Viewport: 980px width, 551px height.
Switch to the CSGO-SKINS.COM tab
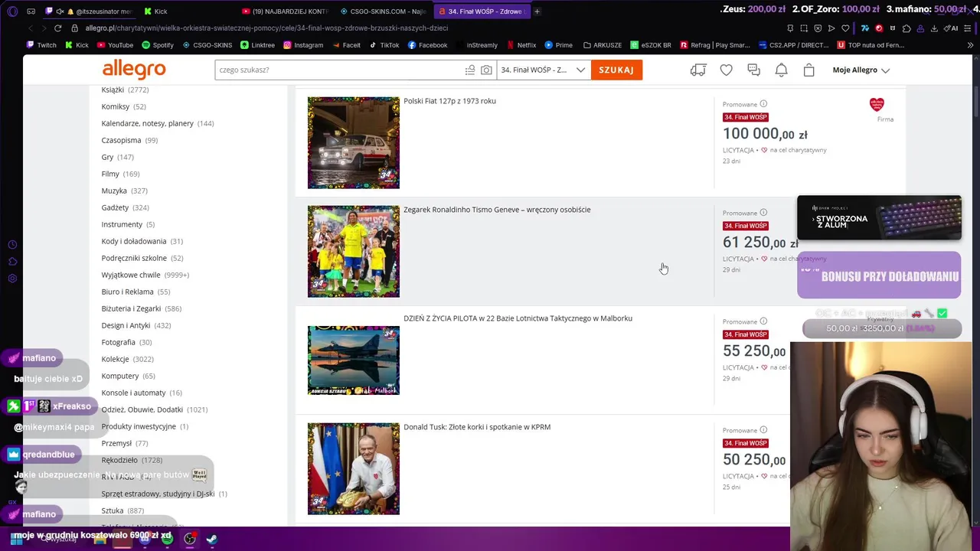pos(383,11)
